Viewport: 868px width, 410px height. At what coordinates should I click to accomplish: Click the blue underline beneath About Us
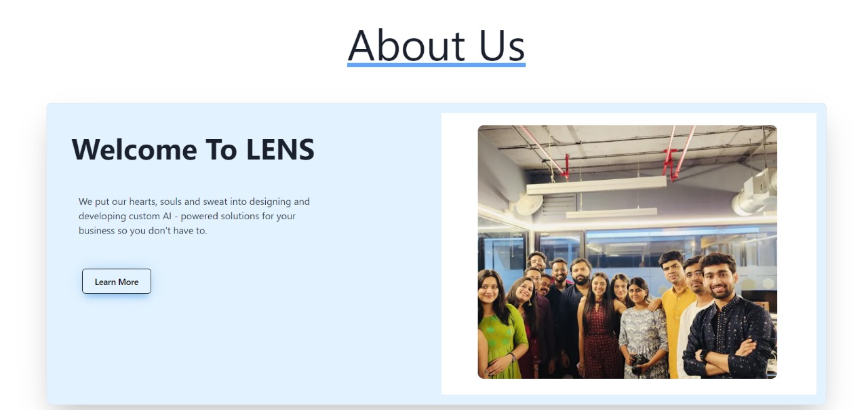[x=436, y=65]
